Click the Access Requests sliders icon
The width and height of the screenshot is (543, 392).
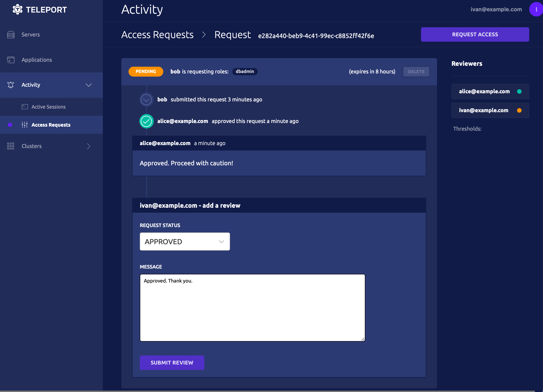tap(24, 124)
